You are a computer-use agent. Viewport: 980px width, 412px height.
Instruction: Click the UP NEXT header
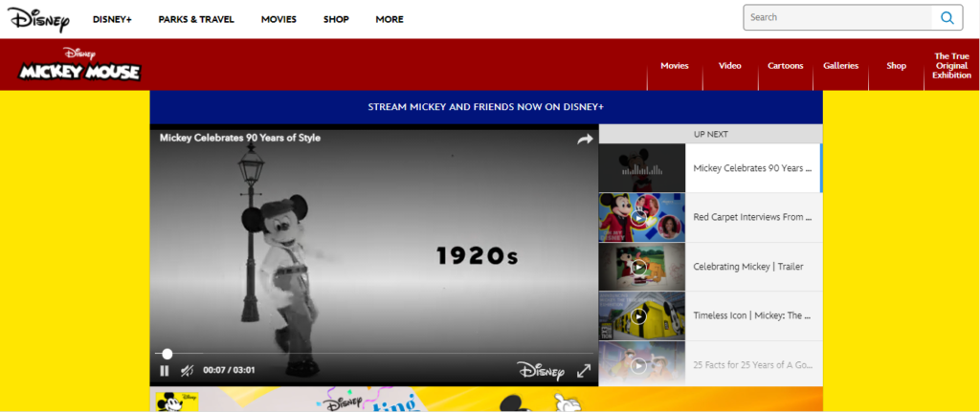click(711, 134)
